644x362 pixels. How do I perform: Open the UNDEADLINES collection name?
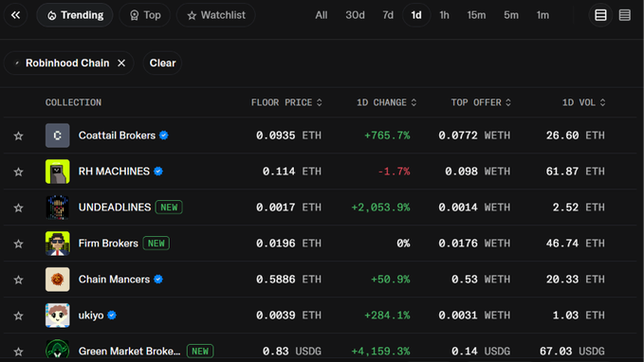[x=115, y=208]
